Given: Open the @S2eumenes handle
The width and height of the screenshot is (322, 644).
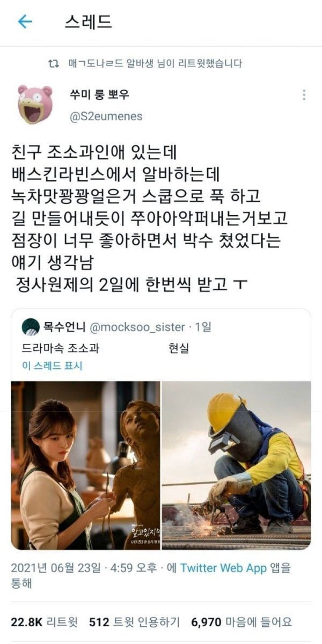Looking at the screenshot, I should 106,116.
